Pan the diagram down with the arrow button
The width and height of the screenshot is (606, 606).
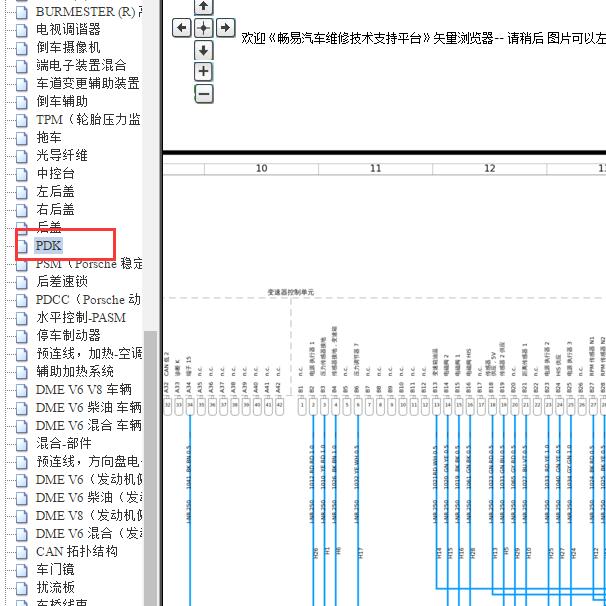(x=203, y=50)
